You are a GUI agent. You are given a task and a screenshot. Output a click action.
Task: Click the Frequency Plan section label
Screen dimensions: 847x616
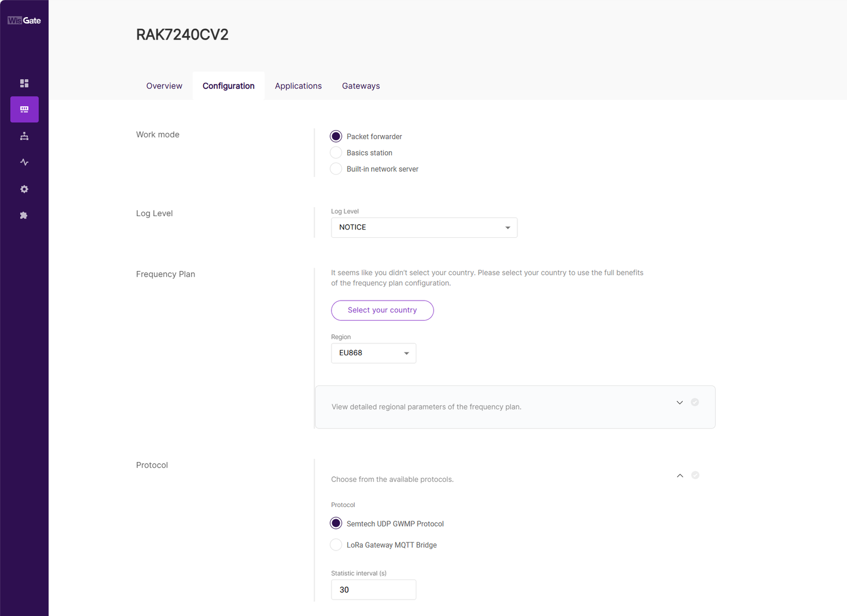(166, 274)
